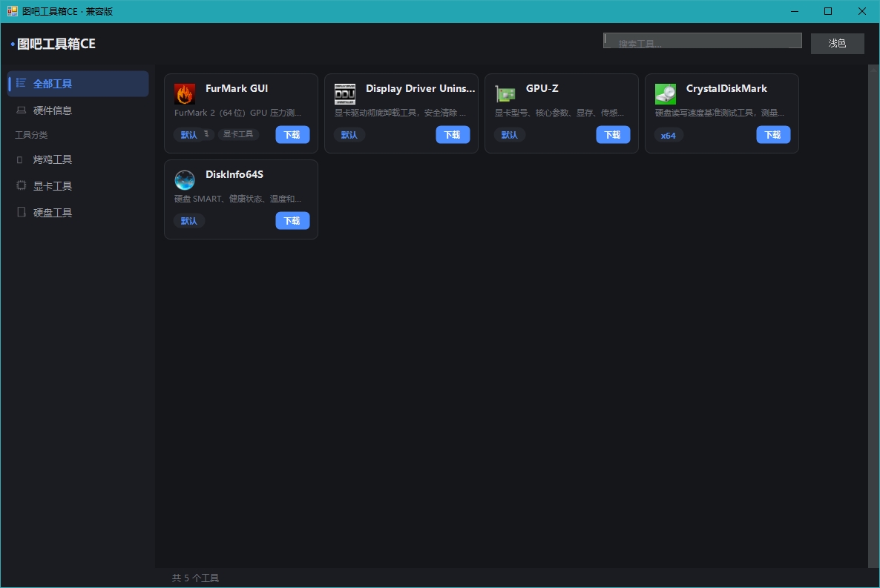Download FurMark GUI with 下载 button

pos(292,135)
